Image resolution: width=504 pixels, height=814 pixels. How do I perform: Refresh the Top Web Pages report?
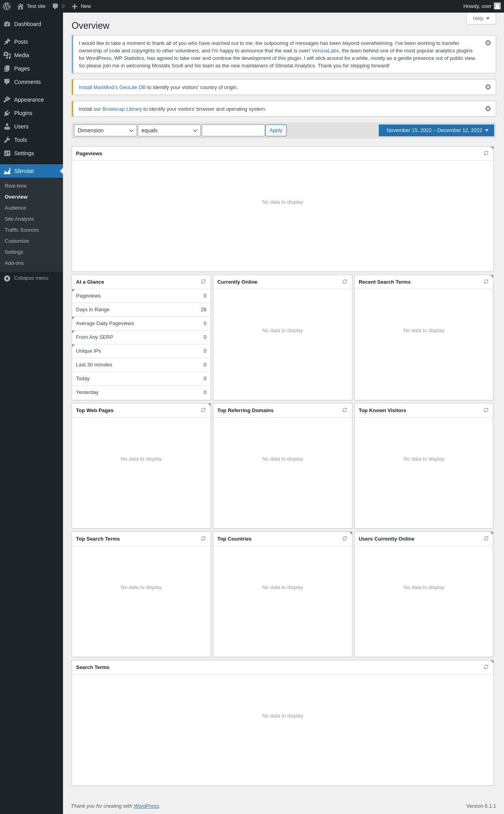point(203,410)
